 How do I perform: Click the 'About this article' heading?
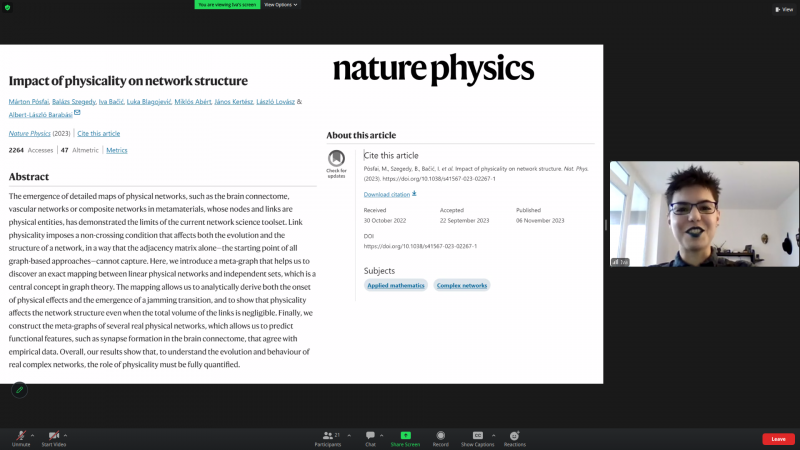361,135
